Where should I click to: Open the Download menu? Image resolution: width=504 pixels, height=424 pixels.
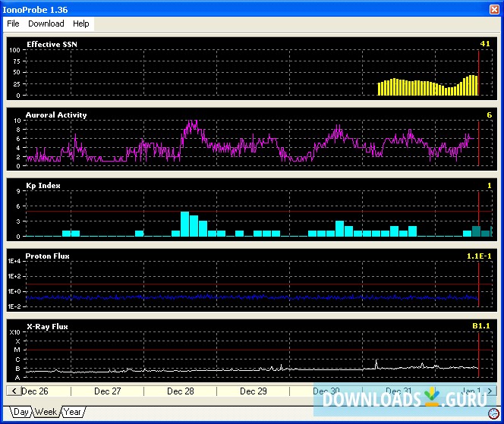tap(46, 24)
